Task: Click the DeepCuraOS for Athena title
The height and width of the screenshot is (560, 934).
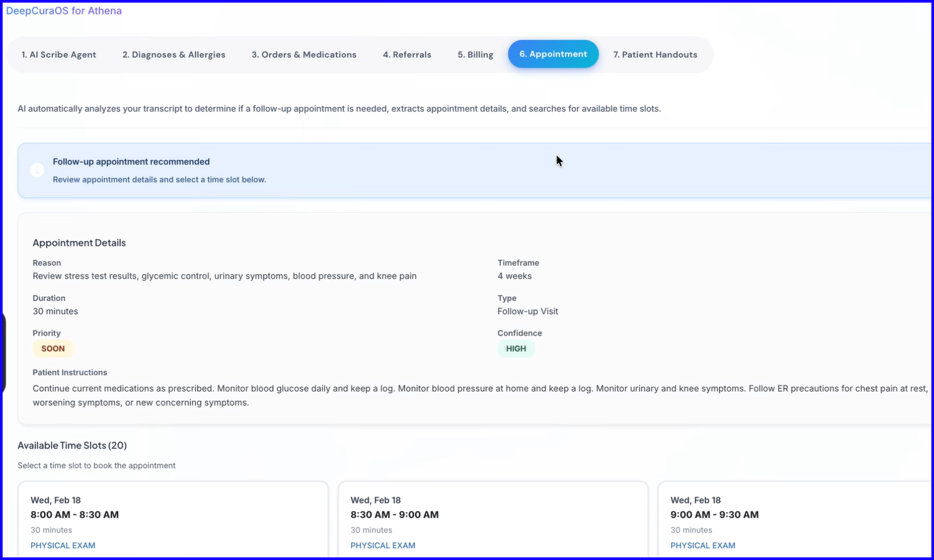Action: coord(64,10)
